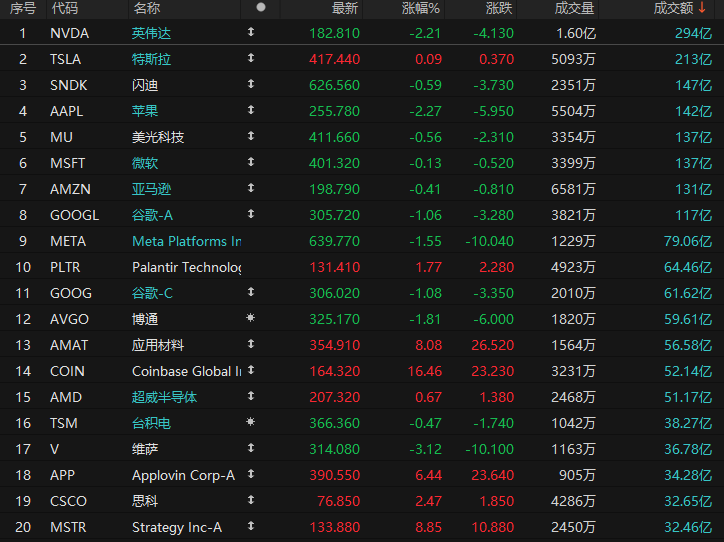Click the marker icon in MSFT row
Screen dimensions: 724x542
point(251,162)
